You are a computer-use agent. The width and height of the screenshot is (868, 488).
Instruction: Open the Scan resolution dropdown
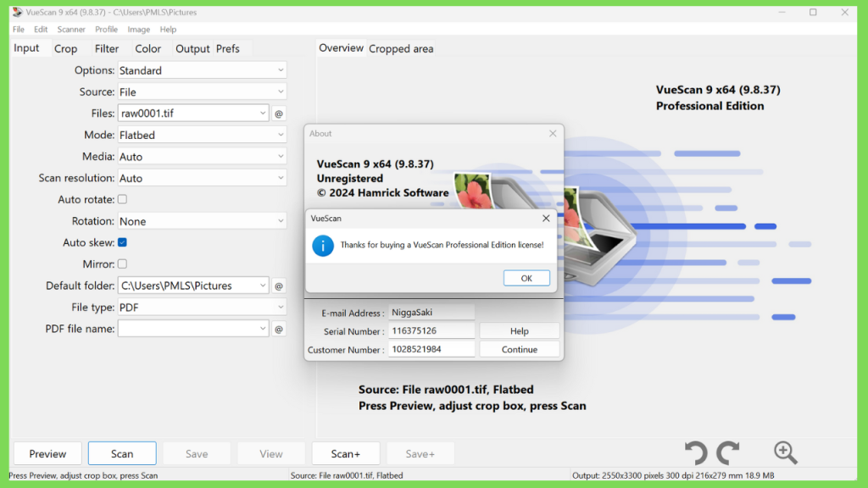pyautogui.click(x=202, y=178)
